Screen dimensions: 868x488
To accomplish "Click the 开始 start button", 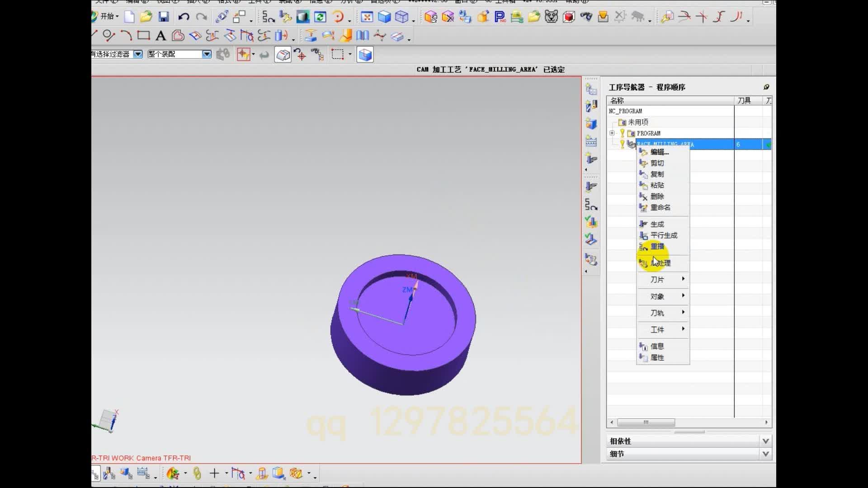I will coord(107,17).
